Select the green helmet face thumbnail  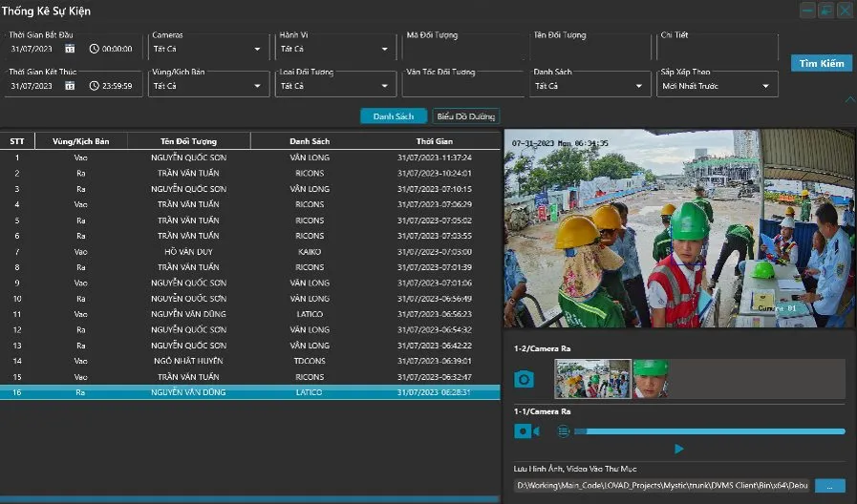click(651, 379)
